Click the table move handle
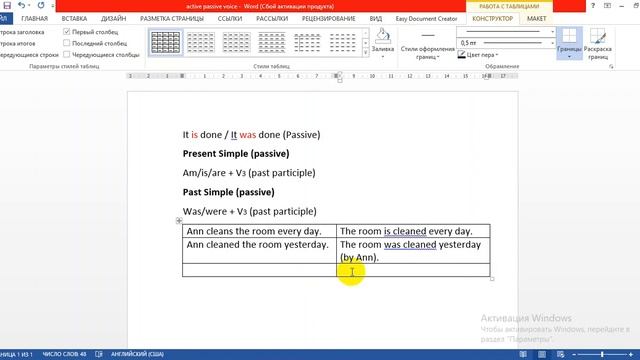 point(179,220)
